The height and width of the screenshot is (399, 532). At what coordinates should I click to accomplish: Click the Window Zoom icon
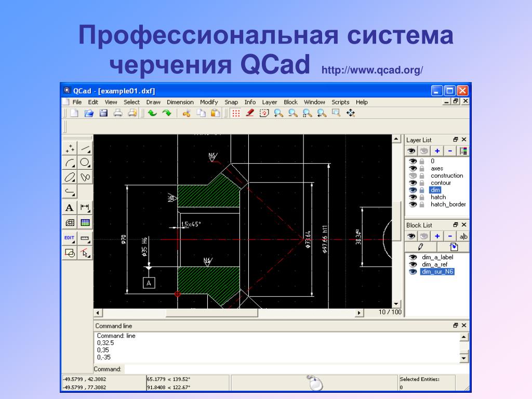tap(336, 113)
